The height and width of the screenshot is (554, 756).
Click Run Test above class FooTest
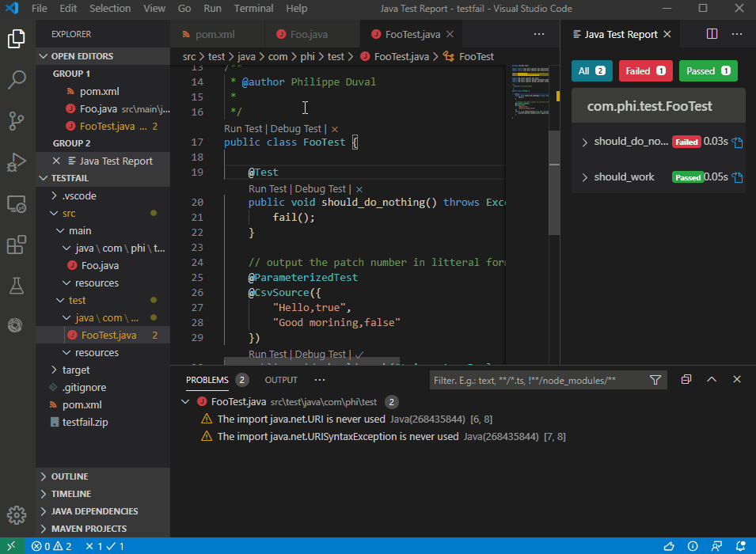pos(243,129)
